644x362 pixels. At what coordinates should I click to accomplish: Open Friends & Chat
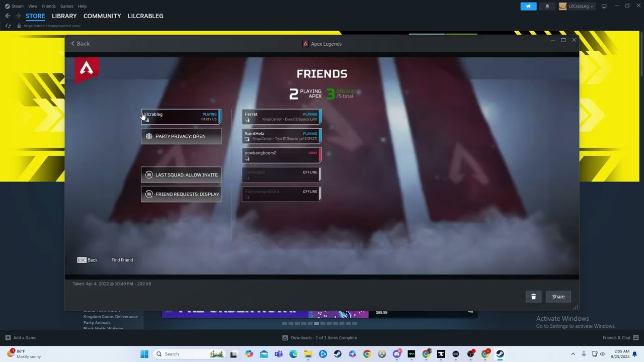coord(620,338)
